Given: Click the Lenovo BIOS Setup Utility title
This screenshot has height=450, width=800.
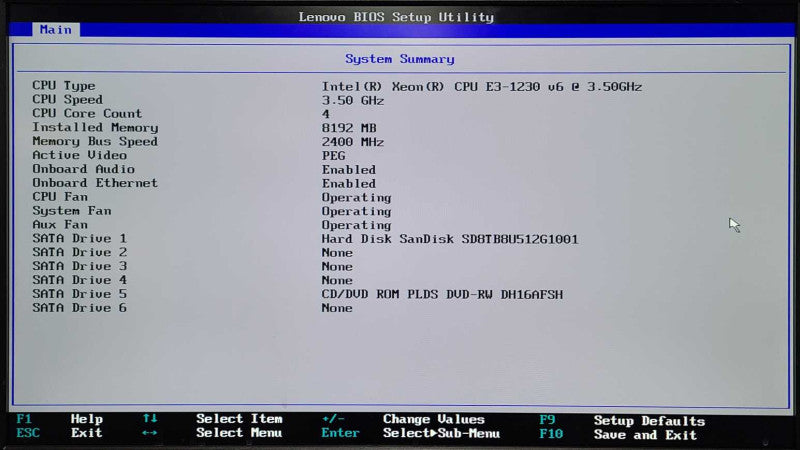Looking at the screenshot, I should 396,17.
